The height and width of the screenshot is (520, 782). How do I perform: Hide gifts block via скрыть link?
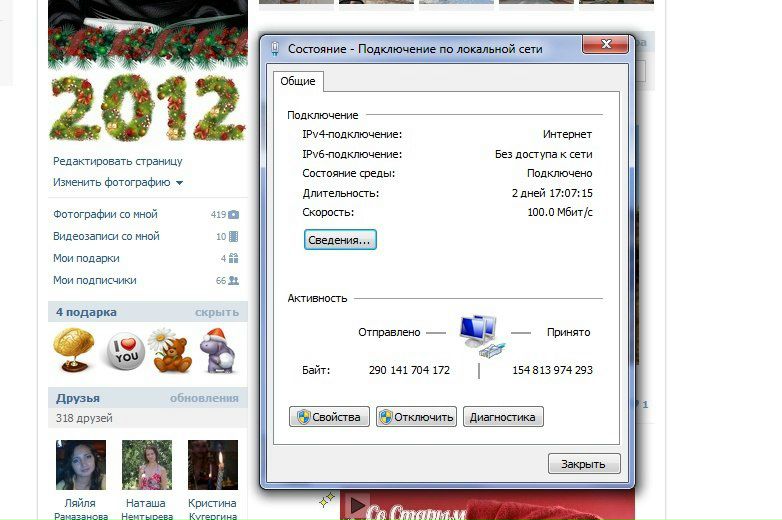tap(216, 312)
